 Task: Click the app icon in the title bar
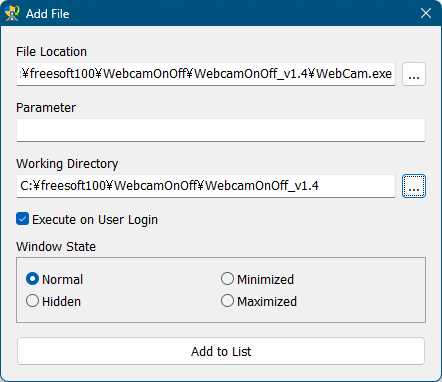tap(12, 13)
